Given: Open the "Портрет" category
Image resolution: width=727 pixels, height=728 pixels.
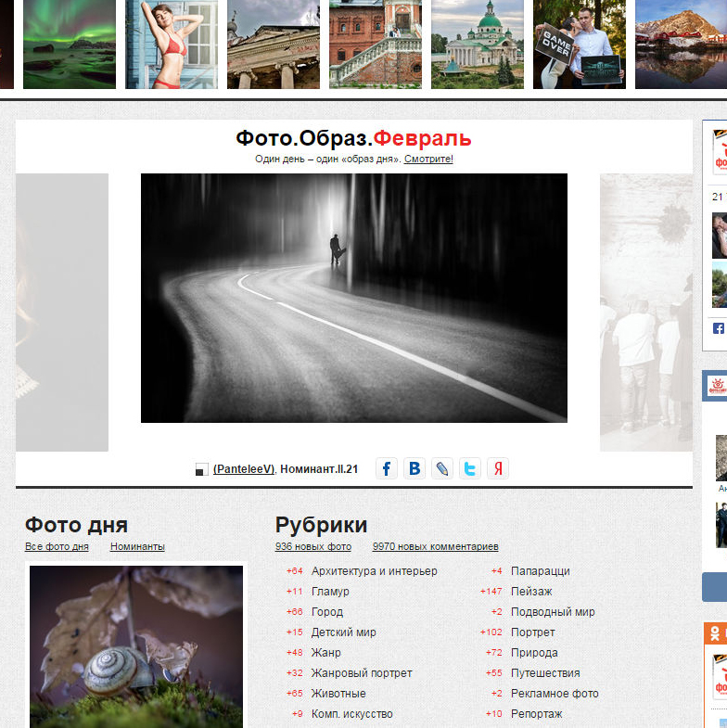Looking at the screenshot, I should click(532, 632).
